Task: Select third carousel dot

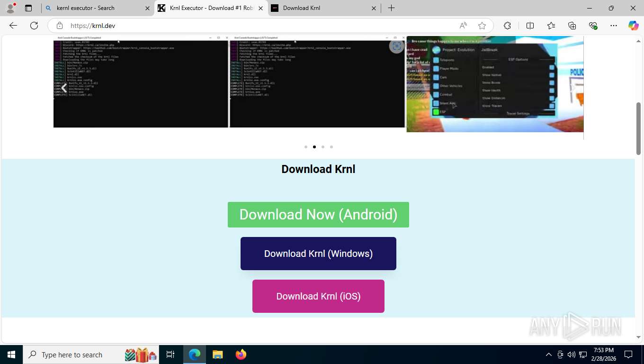Action: point(323,147)
